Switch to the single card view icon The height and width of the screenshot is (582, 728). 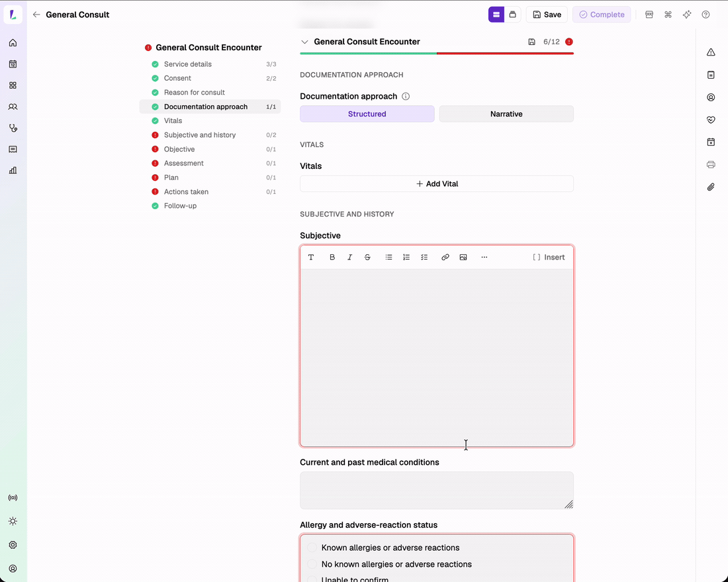pos(512,15)
